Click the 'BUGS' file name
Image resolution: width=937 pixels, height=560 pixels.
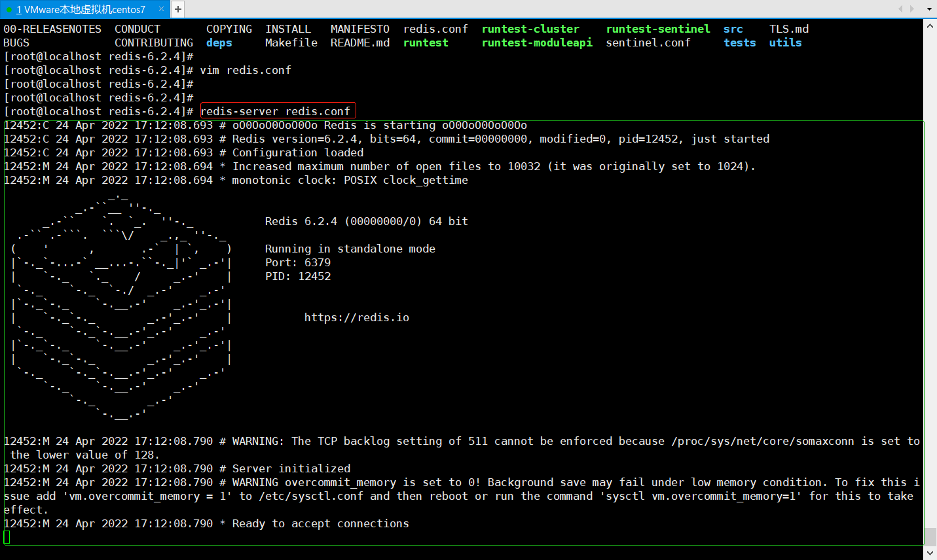(16, 43)
